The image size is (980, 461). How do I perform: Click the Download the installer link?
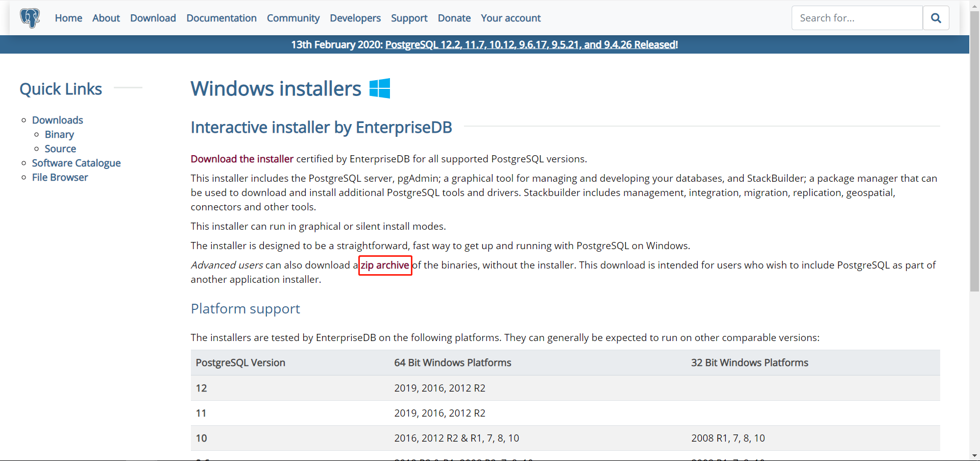[x=242, y=159]
